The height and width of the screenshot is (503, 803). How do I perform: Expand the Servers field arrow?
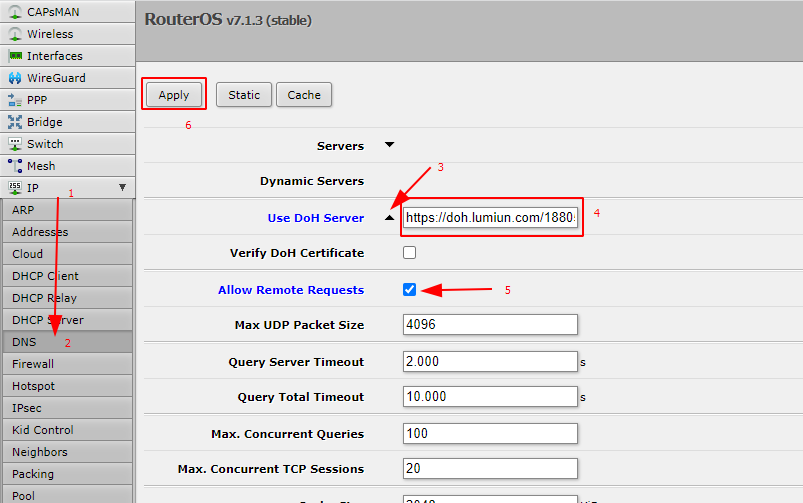pyautogui.click(x=389, y=145)
